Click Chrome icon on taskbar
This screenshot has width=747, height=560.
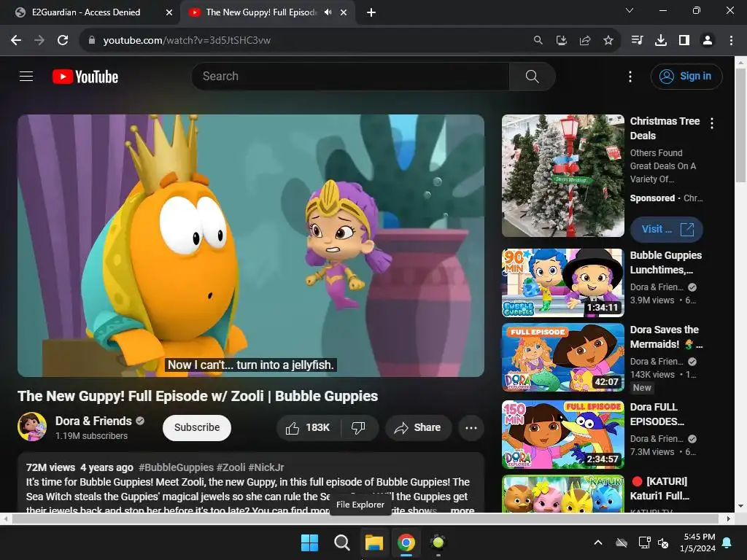[x=406, y=542]
